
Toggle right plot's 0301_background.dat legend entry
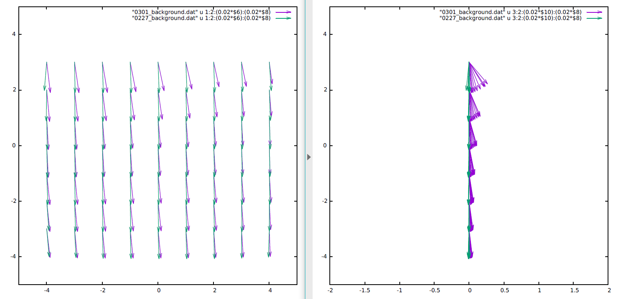click(x=510, y=12)
